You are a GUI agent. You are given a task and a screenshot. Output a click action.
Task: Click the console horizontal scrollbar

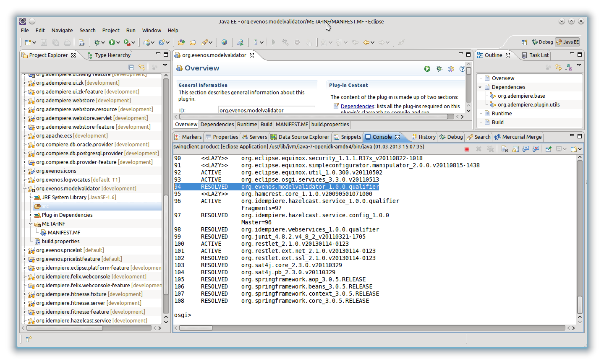(196, 328)
